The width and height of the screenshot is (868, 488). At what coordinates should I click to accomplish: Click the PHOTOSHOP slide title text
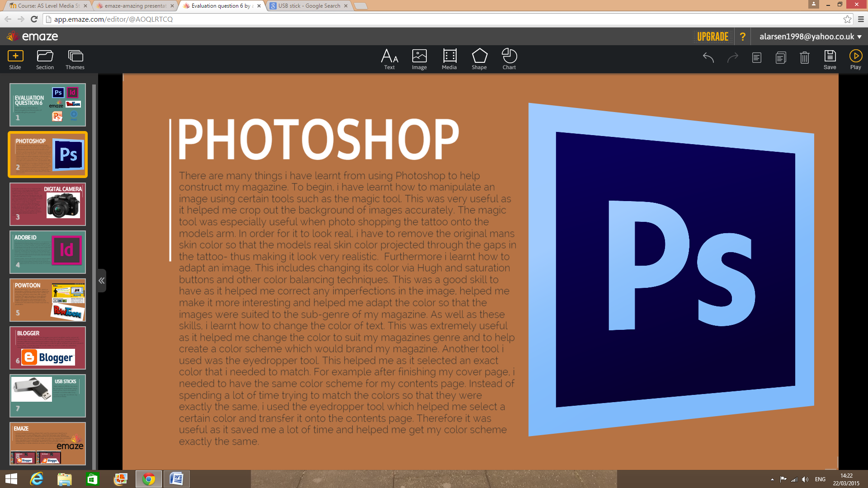pyautogui.click(x=319, y=140)
